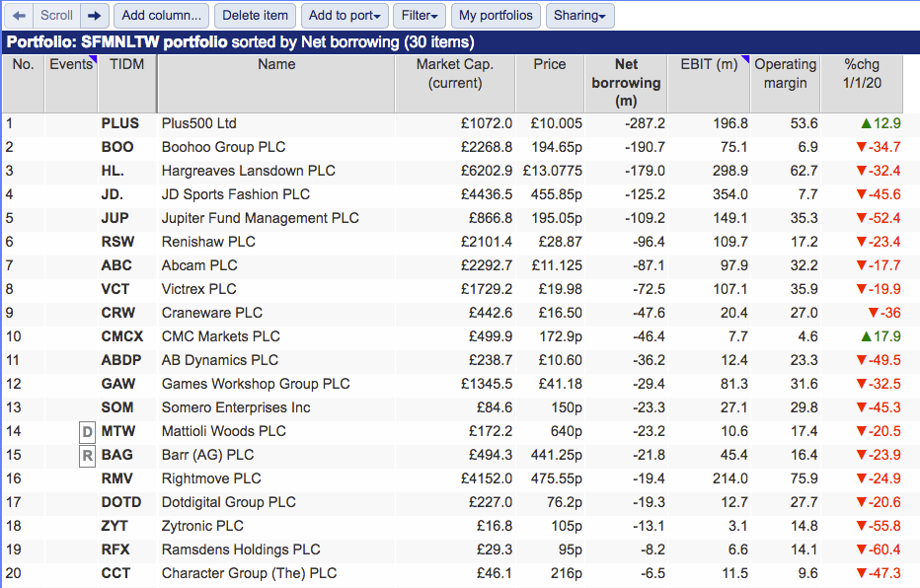Click the name Renishaw PLC
The width and height of the screenshot is (920, 588).
(209, 242)
